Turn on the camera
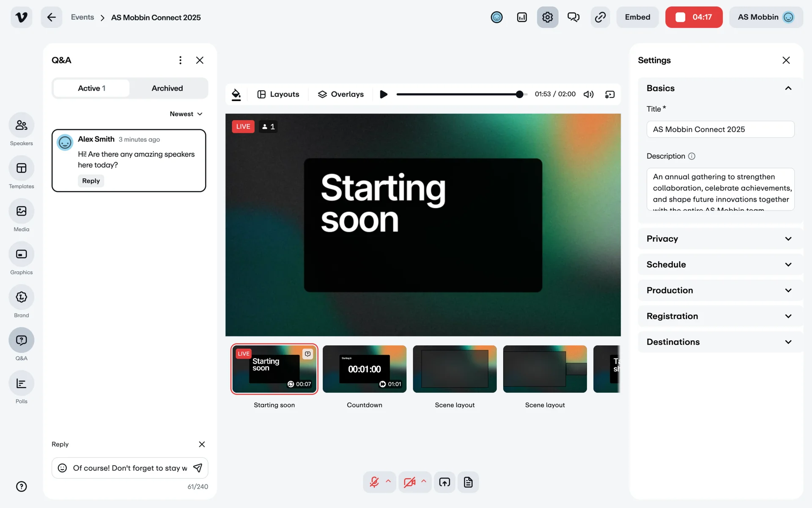812x508 pixels. [x=409, y=482]
